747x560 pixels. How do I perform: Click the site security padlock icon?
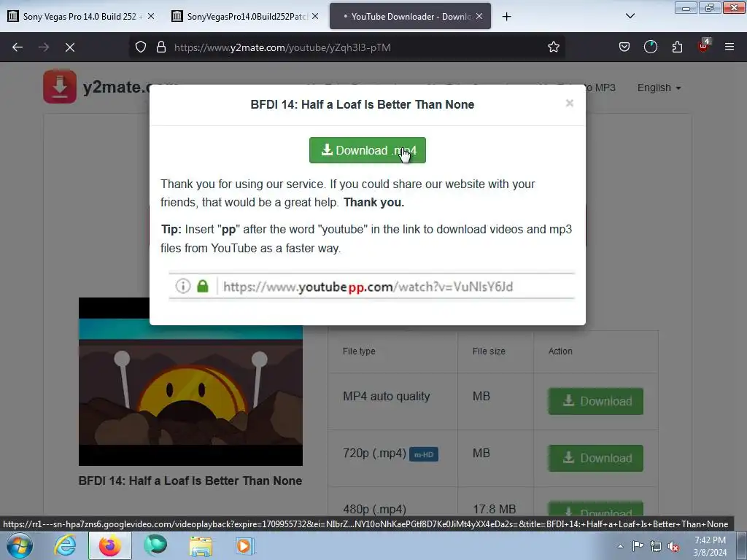pyautogui.click(x=161, y=47)
